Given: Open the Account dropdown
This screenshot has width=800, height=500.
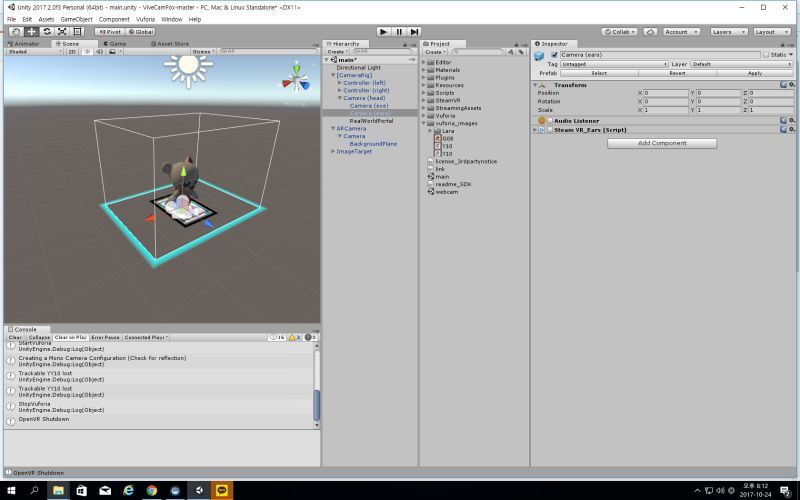Looking at the screenshot, I should click(681, 32).
